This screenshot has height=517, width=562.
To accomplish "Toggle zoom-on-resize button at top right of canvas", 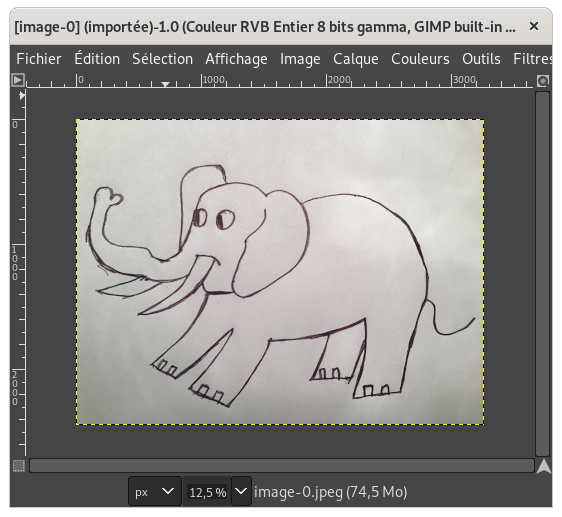I will click(543, 81).
